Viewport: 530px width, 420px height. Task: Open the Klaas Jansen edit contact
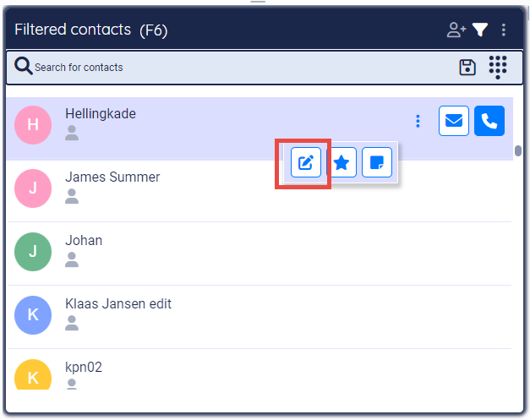pos(118,304)
